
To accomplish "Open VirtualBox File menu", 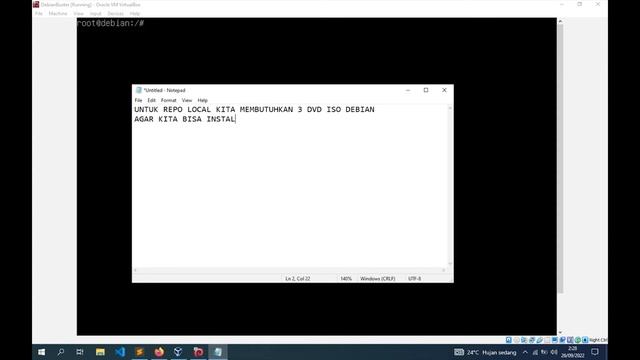I will (x=39, y=13).
